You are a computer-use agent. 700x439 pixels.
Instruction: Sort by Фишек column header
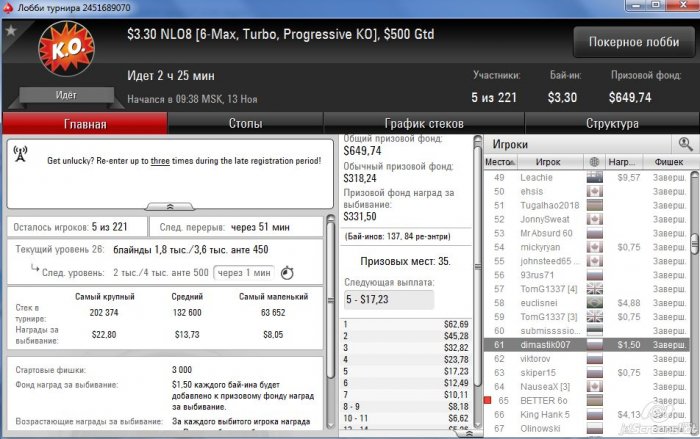tap(668, 162)
